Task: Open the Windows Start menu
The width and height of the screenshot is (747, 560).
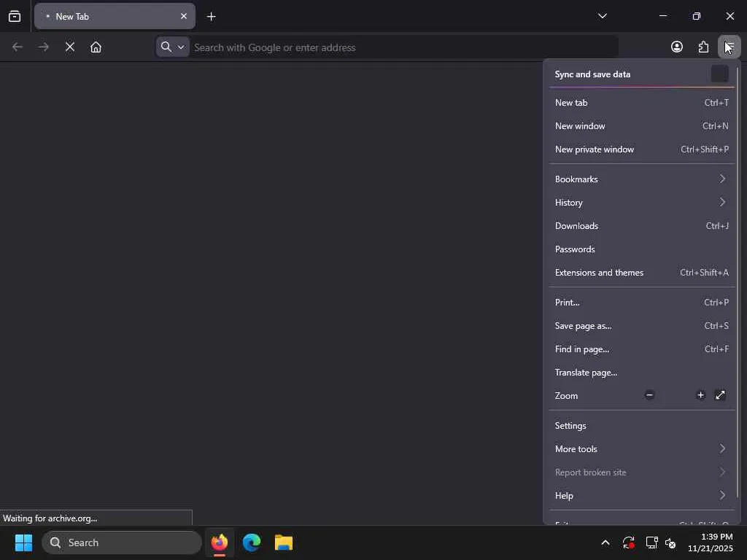Action: 23,542
